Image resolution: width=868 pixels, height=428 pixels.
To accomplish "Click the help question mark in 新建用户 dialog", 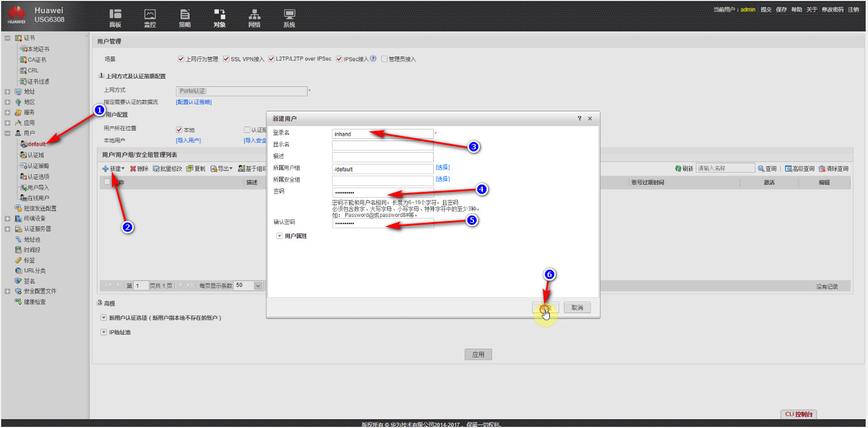I will click(580, 118).
